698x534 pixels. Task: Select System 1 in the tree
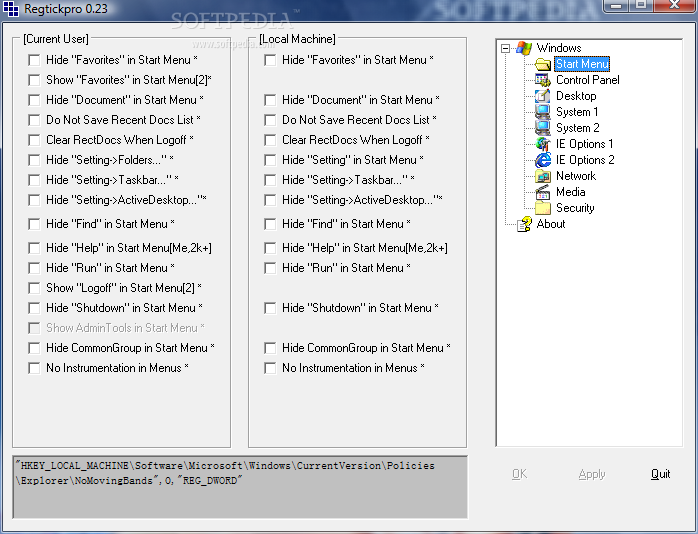point(577,112)
